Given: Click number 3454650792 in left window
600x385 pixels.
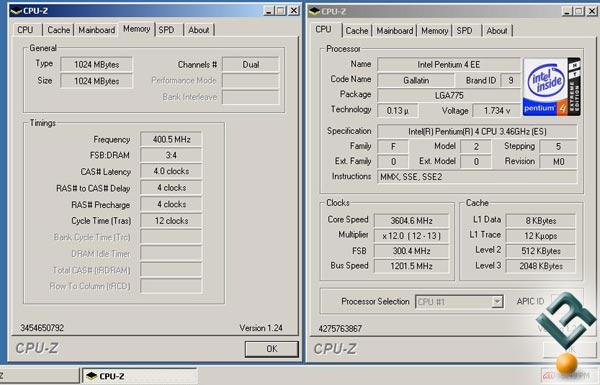Looking at the screenshot, I should pyautogui.click(x=42, y=328).
